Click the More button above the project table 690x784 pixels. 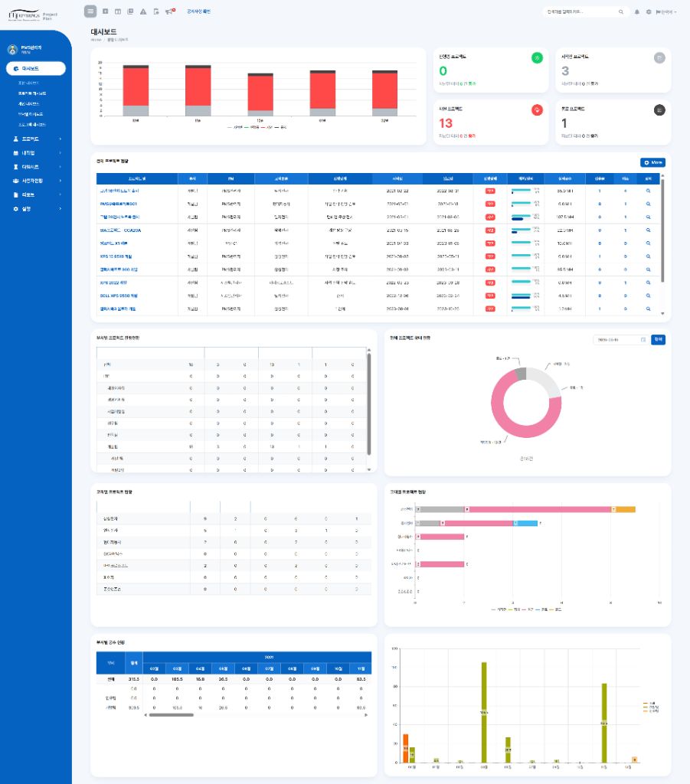tap(652, 162)
